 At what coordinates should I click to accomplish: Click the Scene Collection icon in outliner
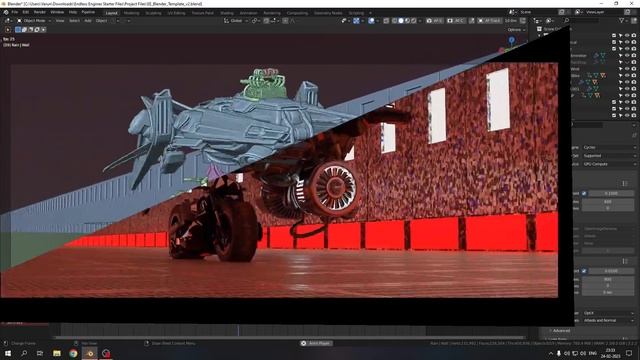pos(540,29)
